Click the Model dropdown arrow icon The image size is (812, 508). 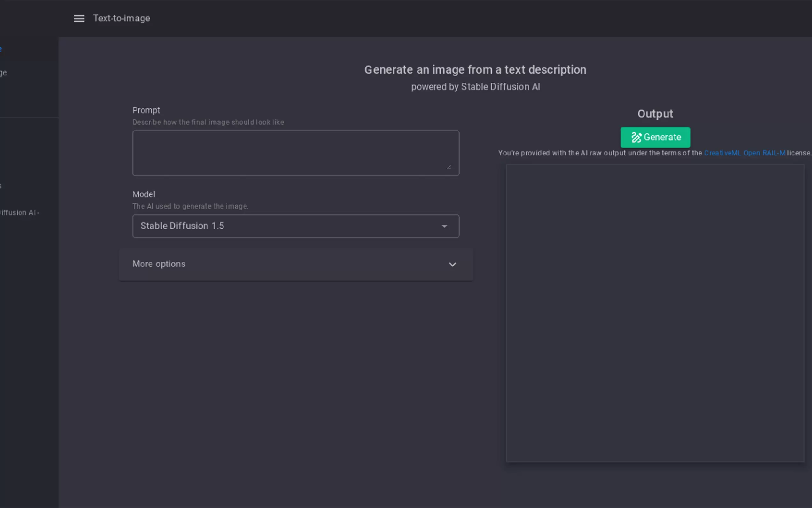coord(444,226)
